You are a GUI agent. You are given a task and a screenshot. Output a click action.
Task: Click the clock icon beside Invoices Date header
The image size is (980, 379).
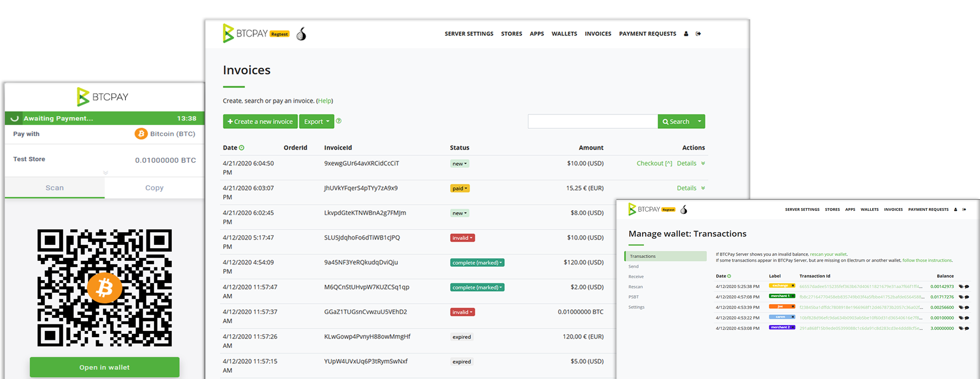[x=242, y=148]
